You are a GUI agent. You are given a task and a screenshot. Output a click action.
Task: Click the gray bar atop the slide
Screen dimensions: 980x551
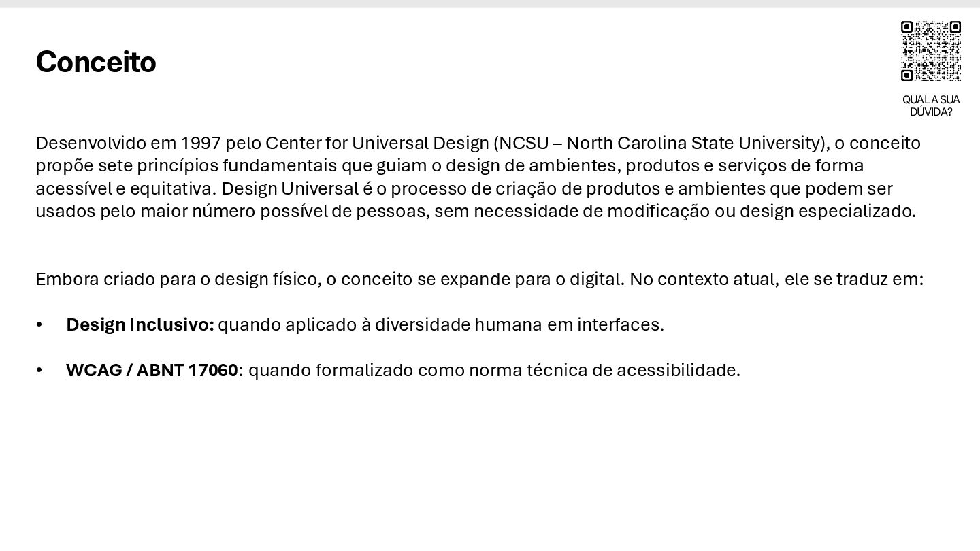point(490,3)
